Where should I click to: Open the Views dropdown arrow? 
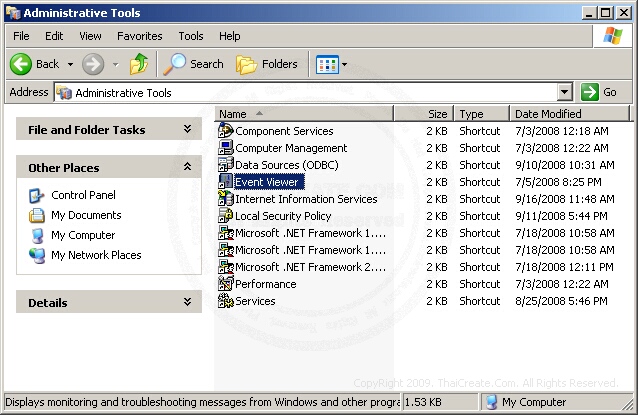tap(345, 64)
